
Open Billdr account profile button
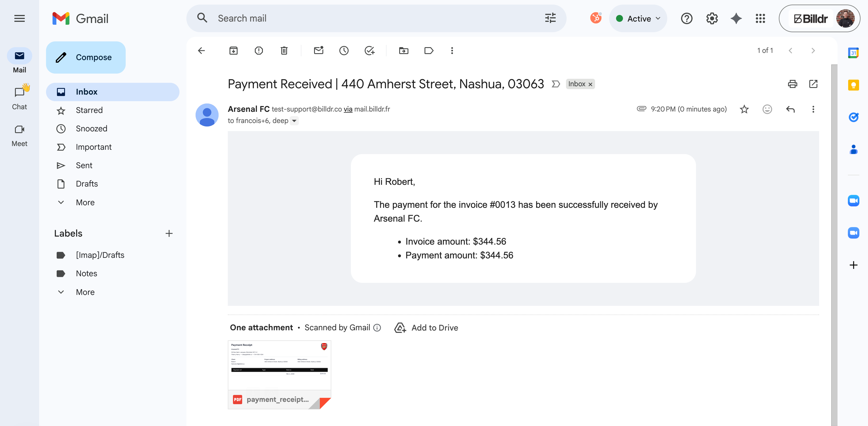pyautogui.click(x=819, y=18)
